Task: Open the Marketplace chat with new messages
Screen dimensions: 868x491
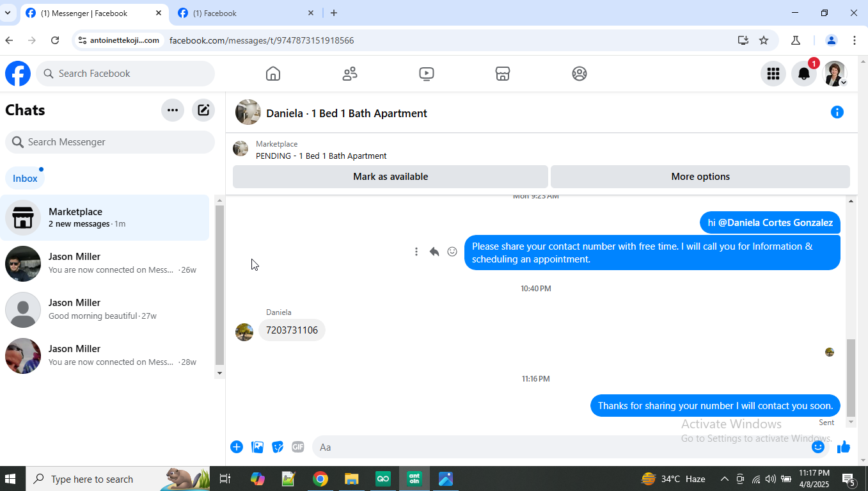Action: (x=105, y=218)
